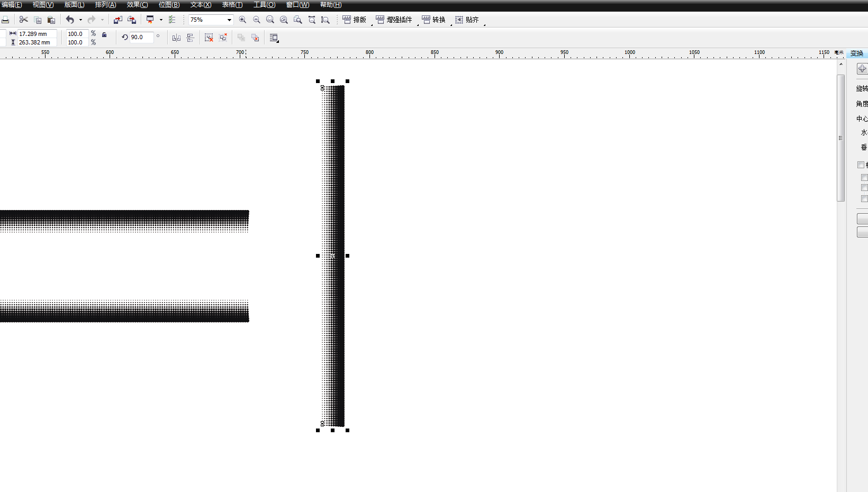Screen dimensions: 868x492
Task: Toggle the lock ratio padlock
Action: click(x=104, y=35)
